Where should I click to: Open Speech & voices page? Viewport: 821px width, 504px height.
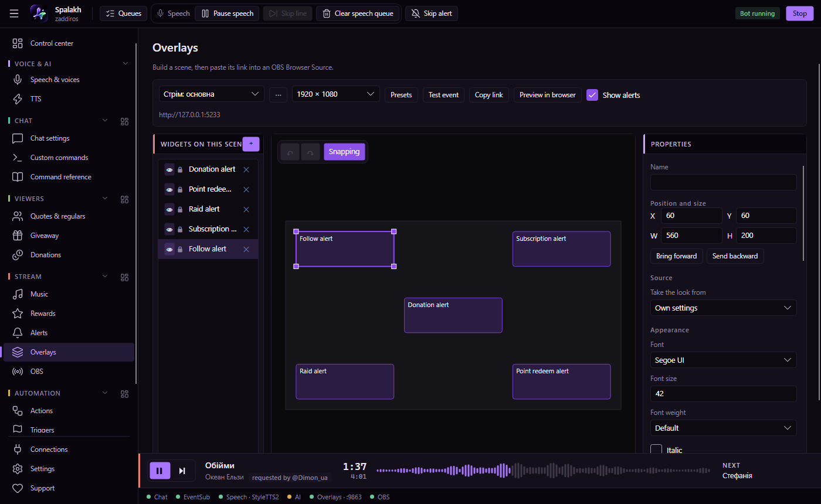pyautogui.click(x=69, y=80)
